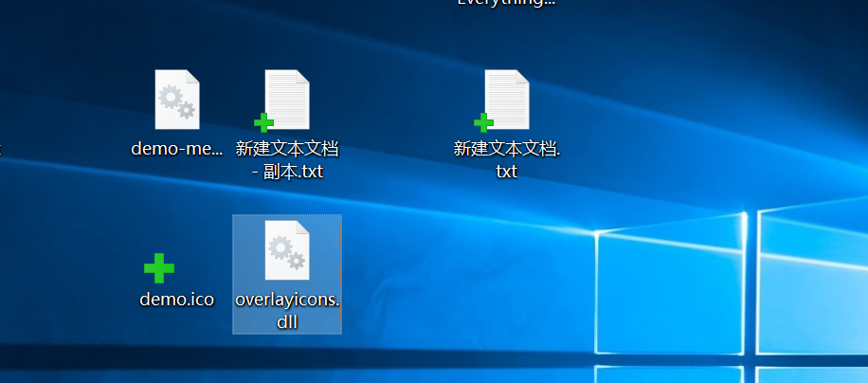Select the 新建文本文档.txt document icon

tap(507, 99)
